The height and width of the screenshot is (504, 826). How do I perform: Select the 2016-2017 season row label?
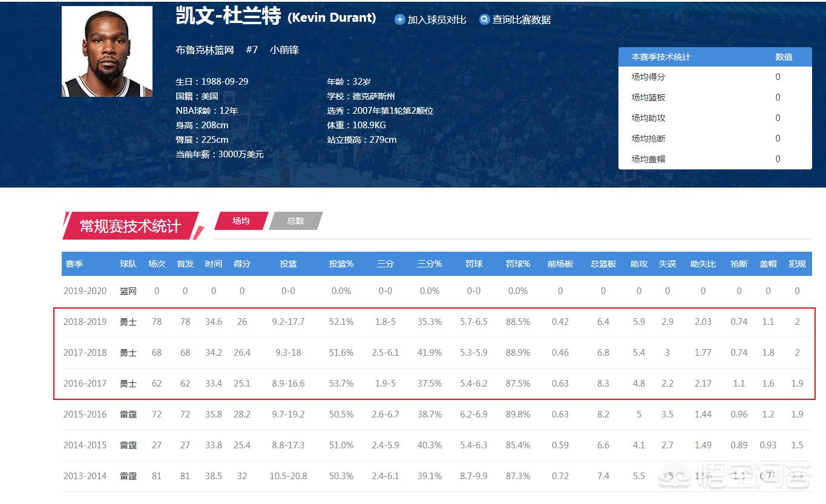85,384
